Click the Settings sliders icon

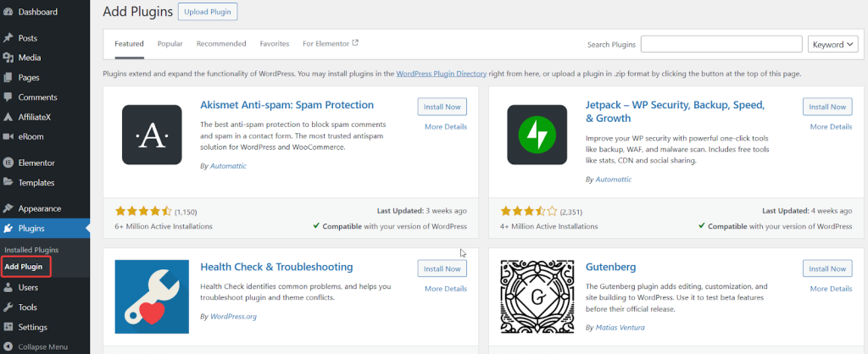click(x=8, y=327)
